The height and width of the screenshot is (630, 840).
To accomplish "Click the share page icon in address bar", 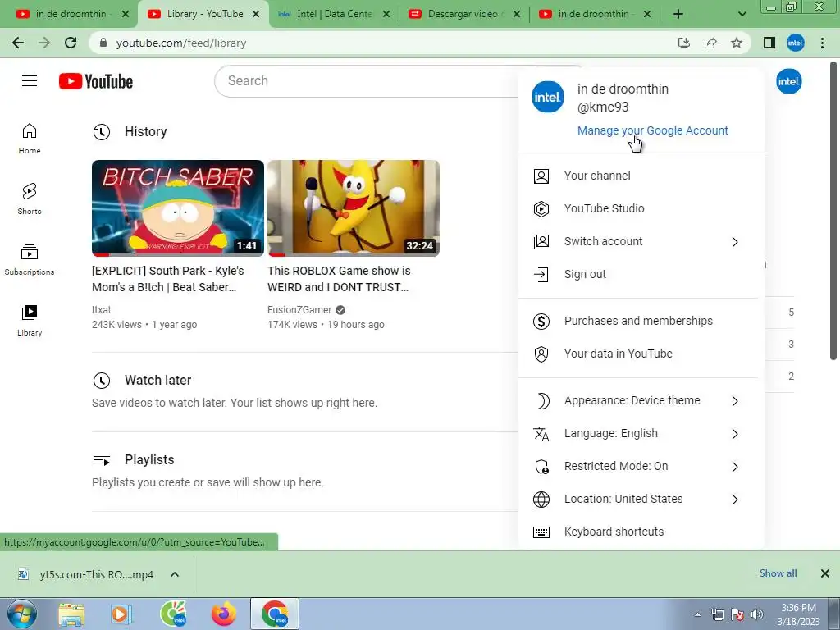I will [710, 43].
